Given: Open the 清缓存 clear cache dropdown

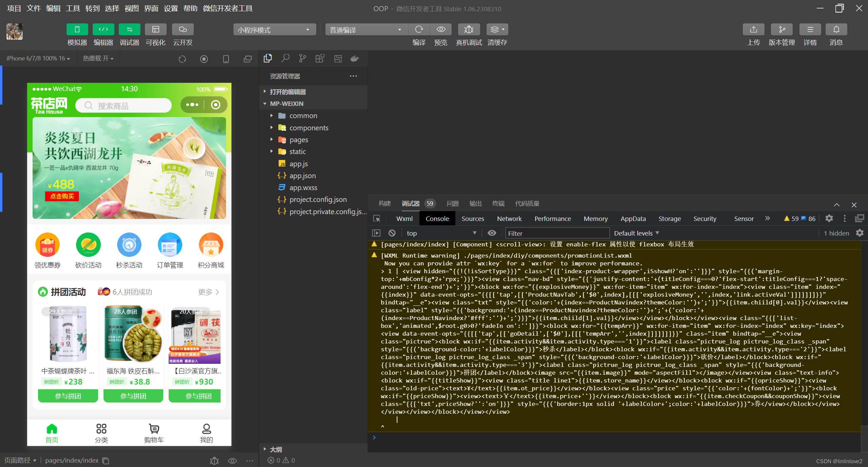Looking at the screenshot, I should (497, 30).
